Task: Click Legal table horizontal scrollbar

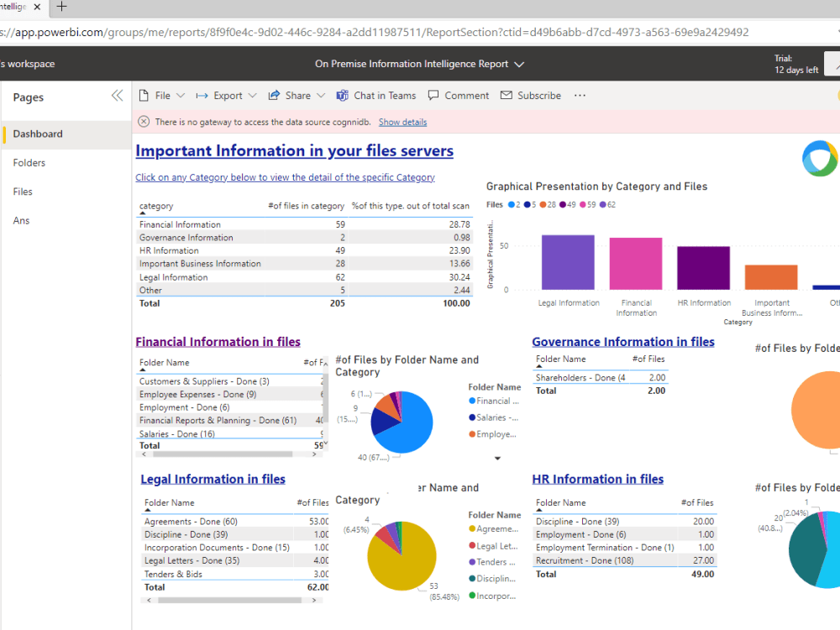Action: click(229, 600)
